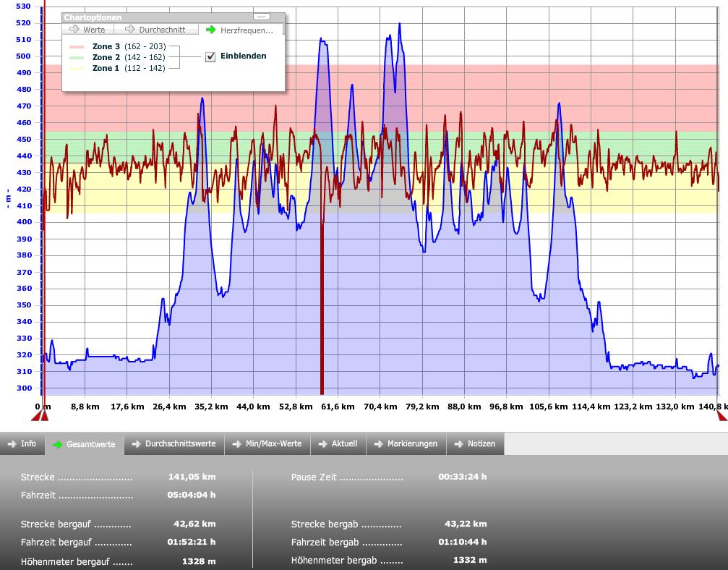Click the 400 altitude y-axis label

pyautogui.click(x=23, y=222)
